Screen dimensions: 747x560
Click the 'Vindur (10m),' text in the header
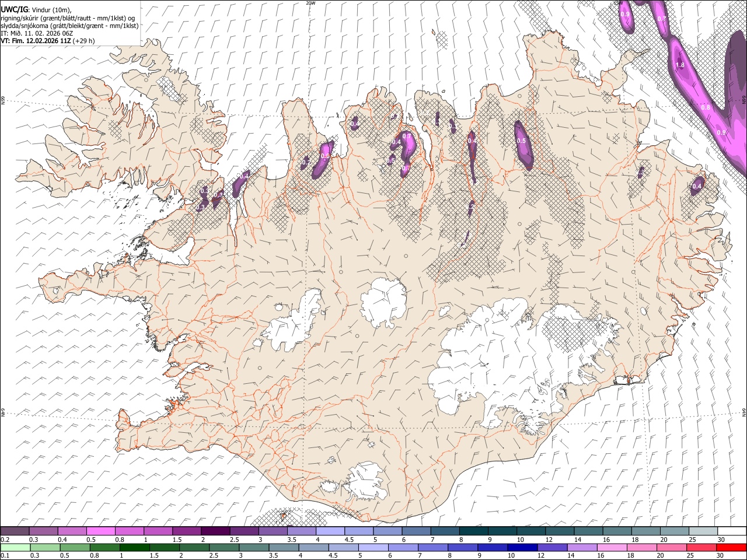click(52, 10)
